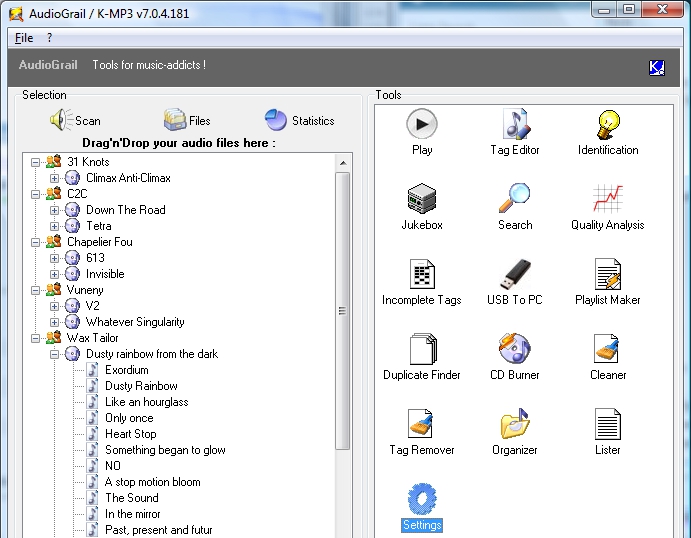Select the Like an hourglass track
This screenshot has width=691, height=538.
(x=146, y=402)
